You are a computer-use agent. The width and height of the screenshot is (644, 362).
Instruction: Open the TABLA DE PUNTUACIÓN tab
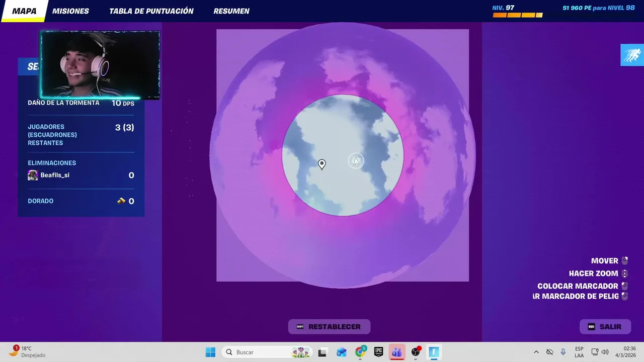tap(151, 11)
